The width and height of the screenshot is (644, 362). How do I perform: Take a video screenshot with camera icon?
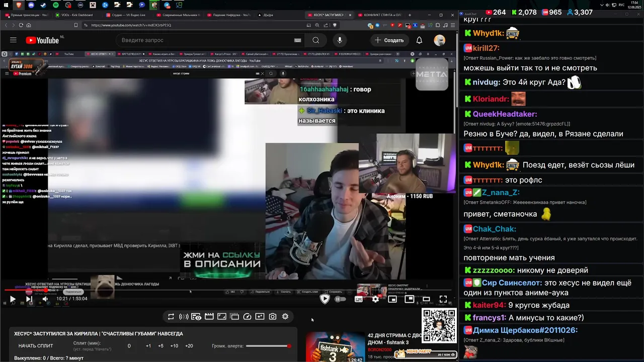point(272,316)
